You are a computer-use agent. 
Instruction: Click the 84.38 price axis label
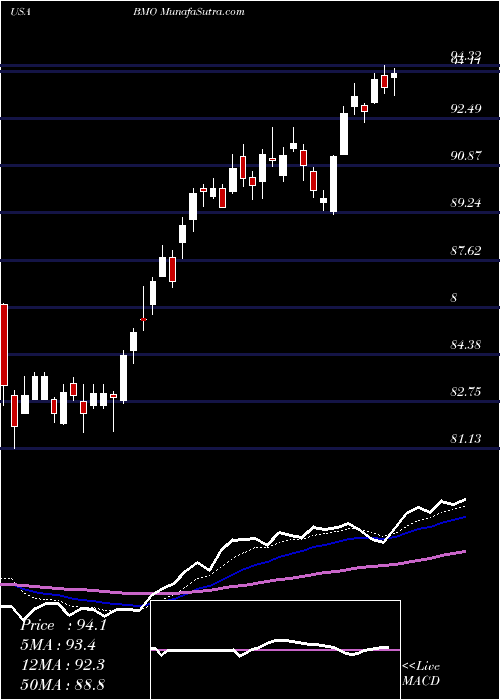(x=466, y=345)
